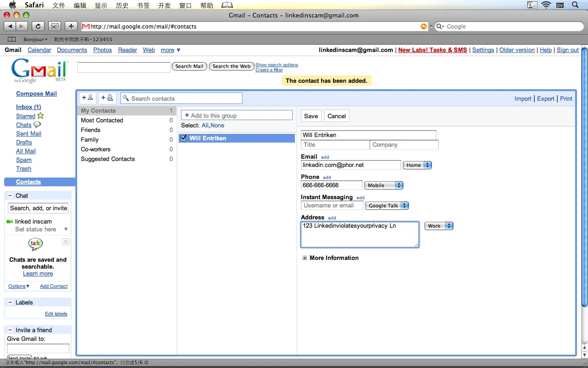Open the 书签 menu
The image size is (588, 368).
point(143,5)
